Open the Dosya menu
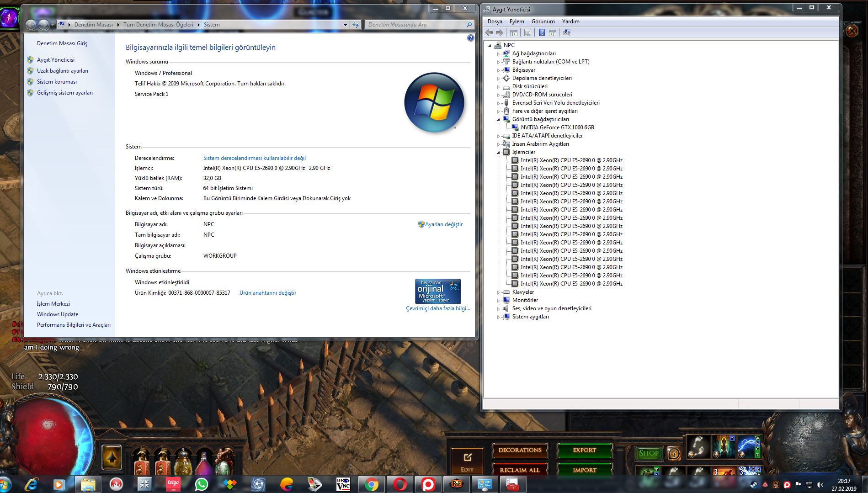 pos(495,21)
